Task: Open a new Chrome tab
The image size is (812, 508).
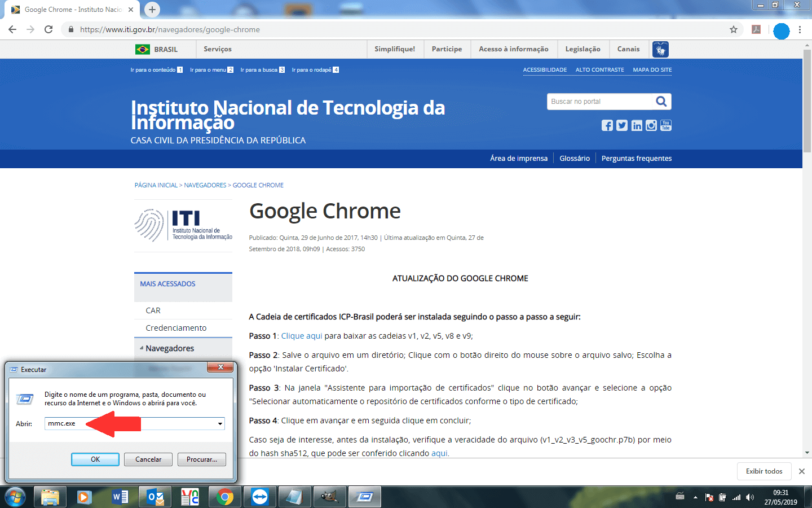Action: pyautogui.click(x=152, y=10)
